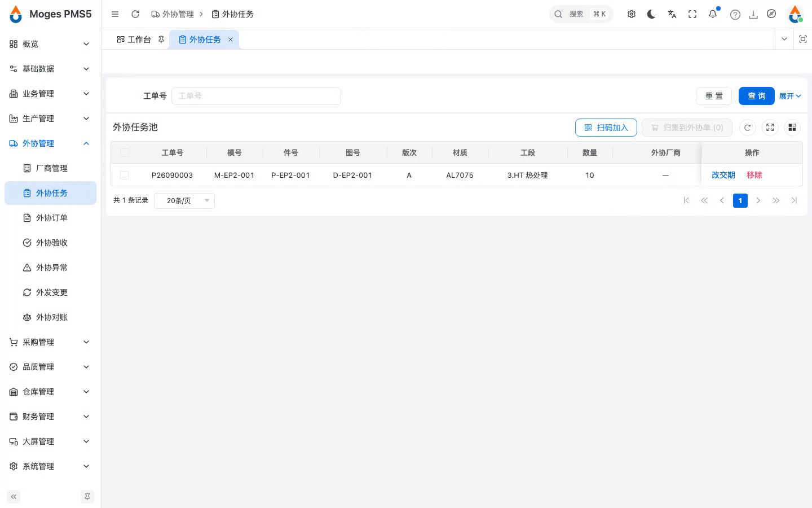Click the 查询 button
812x508 pixels.
756,96
